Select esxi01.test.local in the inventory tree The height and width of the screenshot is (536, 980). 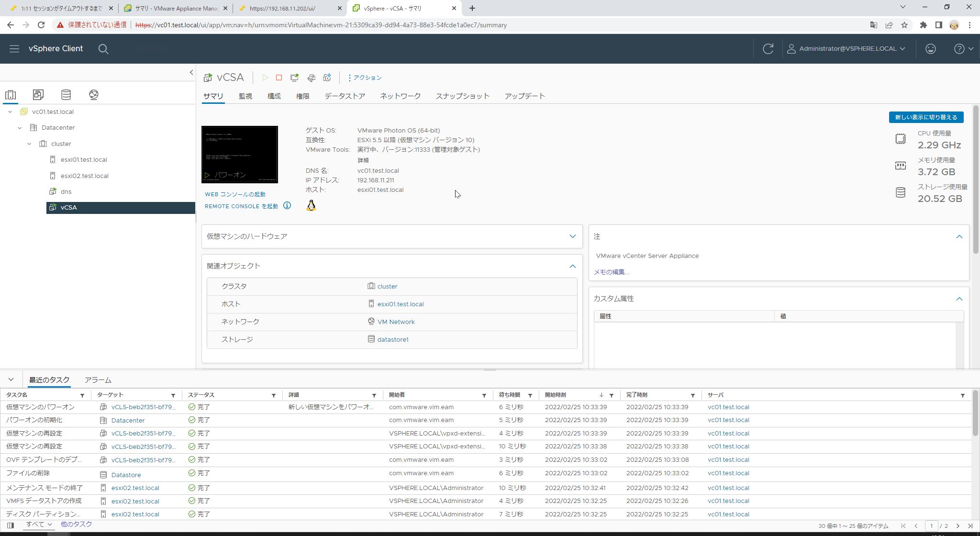(x=84, y=160)
